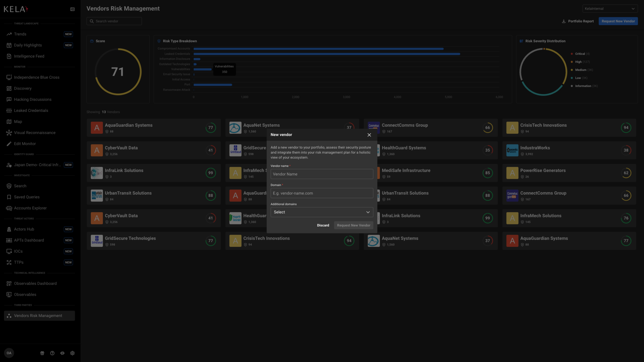Screen dimensions: 644x362
Task: Open the Accounts Explorer
Action: pyautogui.click(x=30, y=208)
